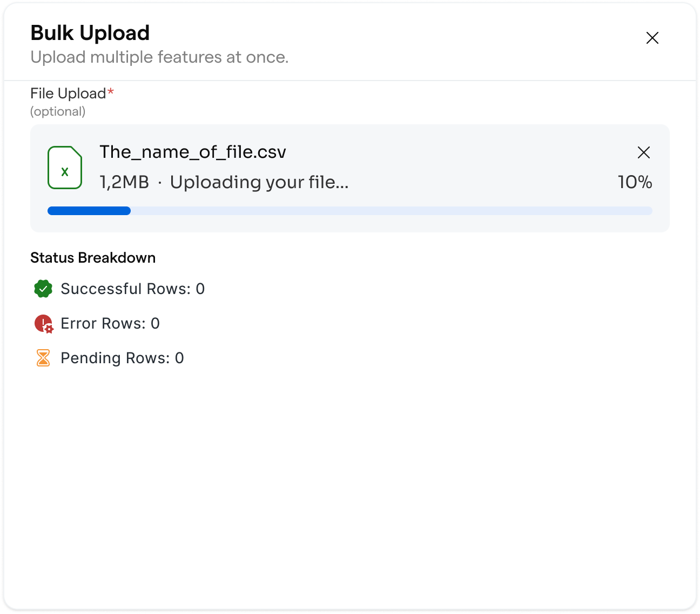Click the Upload multiple features at once subtitle

point(159,57)
